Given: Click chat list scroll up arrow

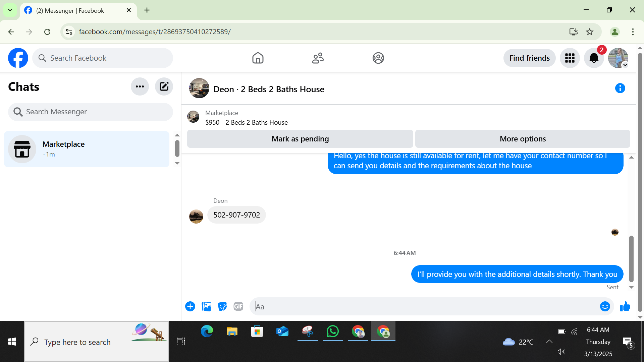Looking at the screenshot, I should [177, 135].
